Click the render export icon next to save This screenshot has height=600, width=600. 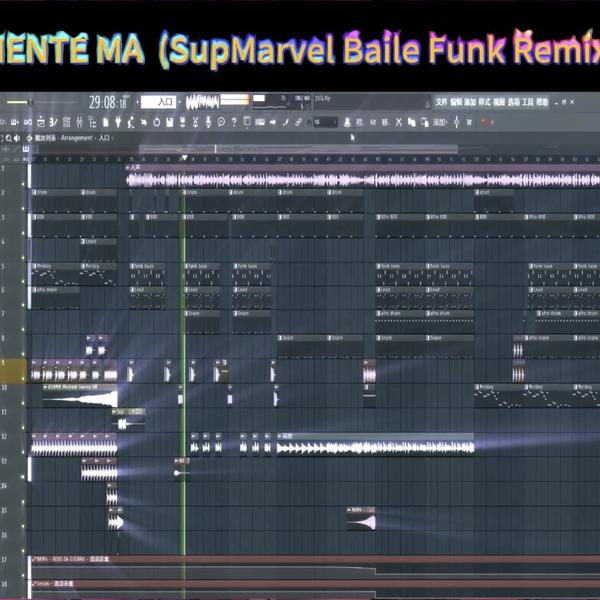[183, 122]
